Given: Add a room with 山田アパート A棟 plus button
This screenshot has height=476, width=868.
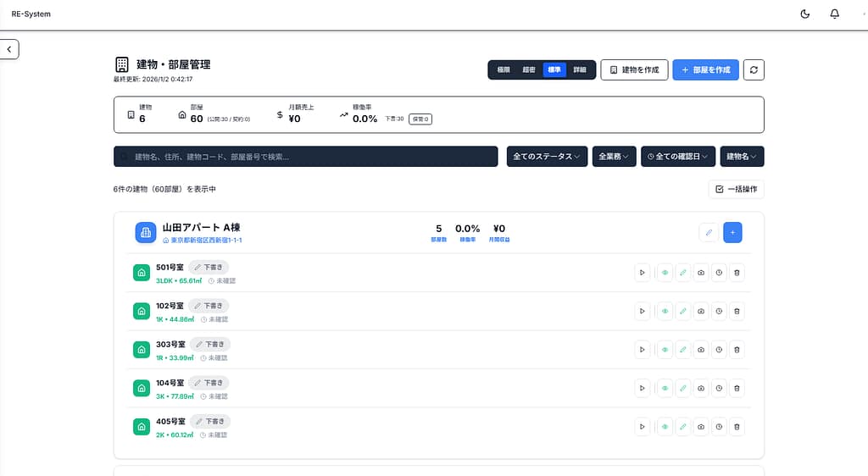Looking at the screenshot, I should (732, 232).
